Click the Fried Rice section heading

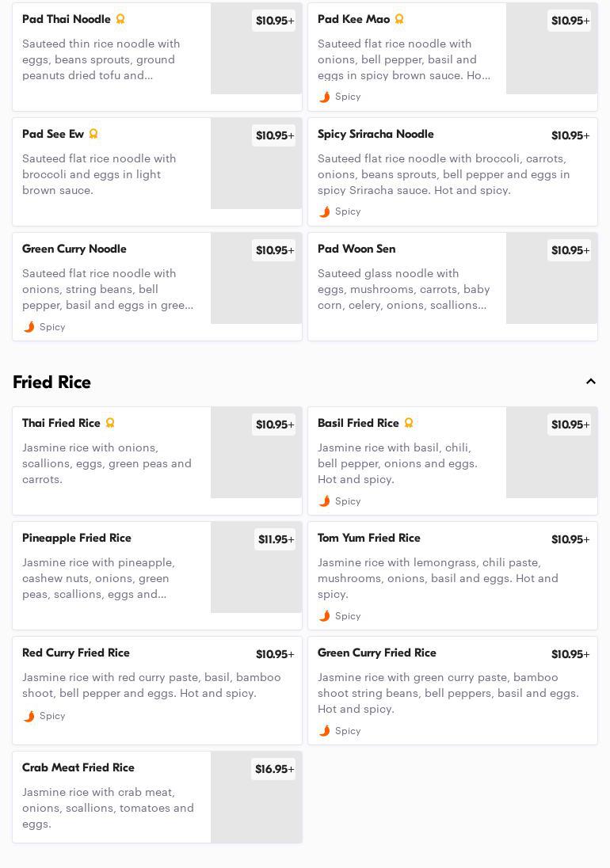(52, 382)
